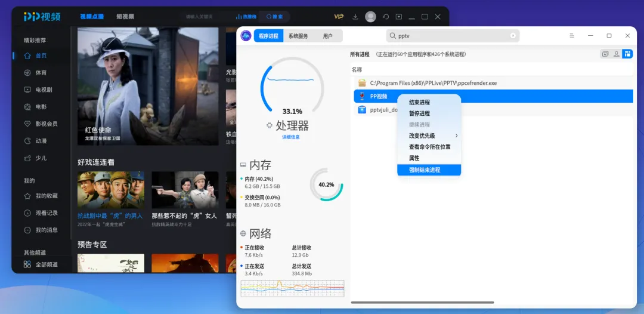This screenshot has width=644, height=314.
Task: Choose 属性 from context menu
Action: [429, 158]
